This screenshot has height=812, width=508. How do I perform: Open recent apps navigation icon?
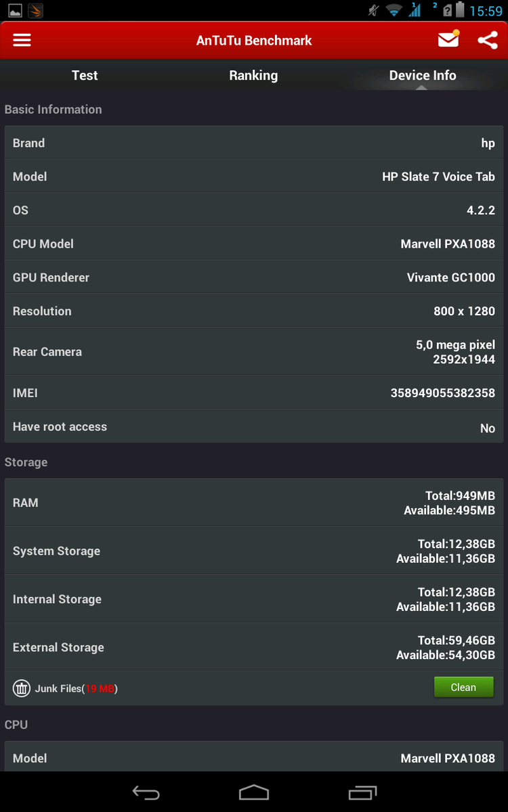pos(362,792)
